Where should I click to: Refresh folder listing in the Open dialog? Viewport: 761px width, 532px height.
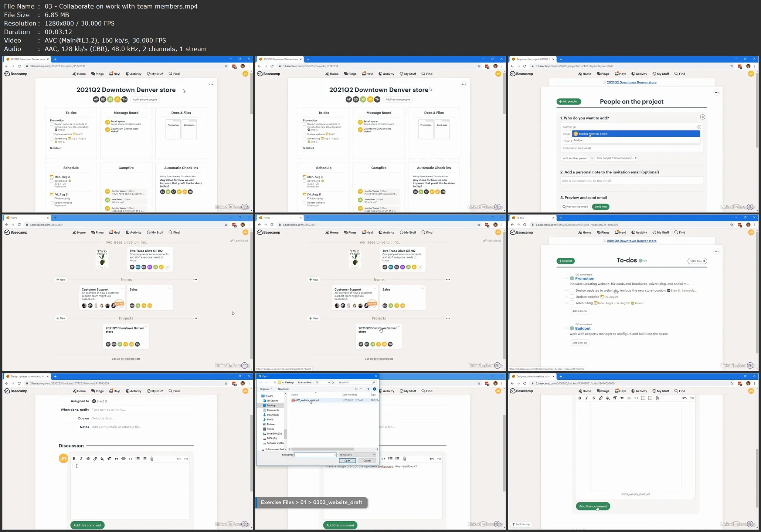point(333,383)
